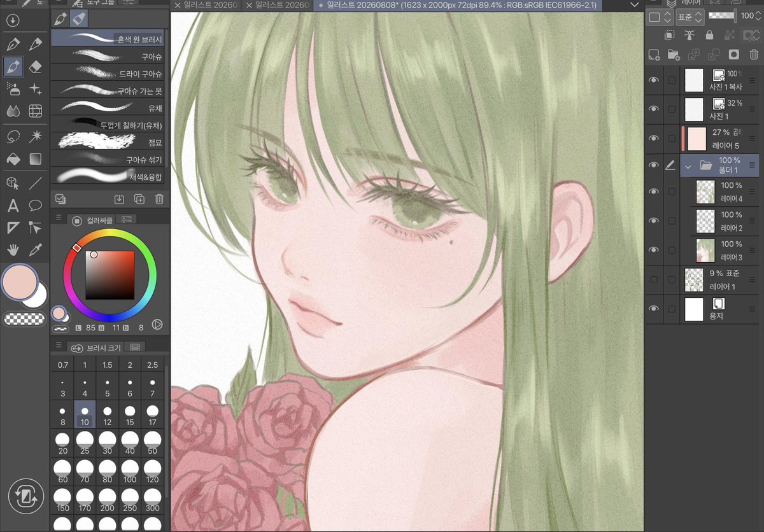This screenshot has height=532, width=764.
Task: Select the Lasso selection tool
Action: click(13, 136)
